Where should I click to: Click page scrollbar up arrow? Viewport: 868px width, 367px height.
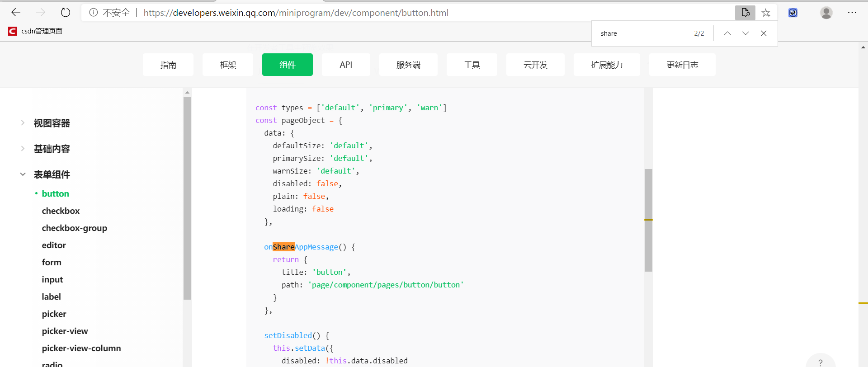863,47
